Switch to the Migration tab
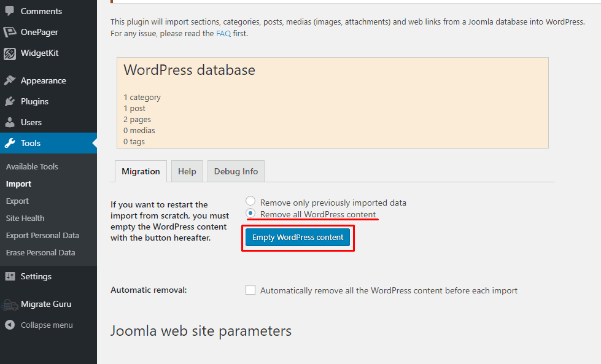Image resolution: width=601 pixels, height=364 pixels. pos(141,171)
